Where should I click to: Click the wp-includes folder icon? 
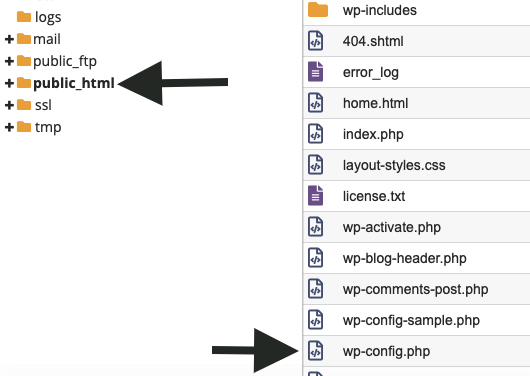(318, 9)
